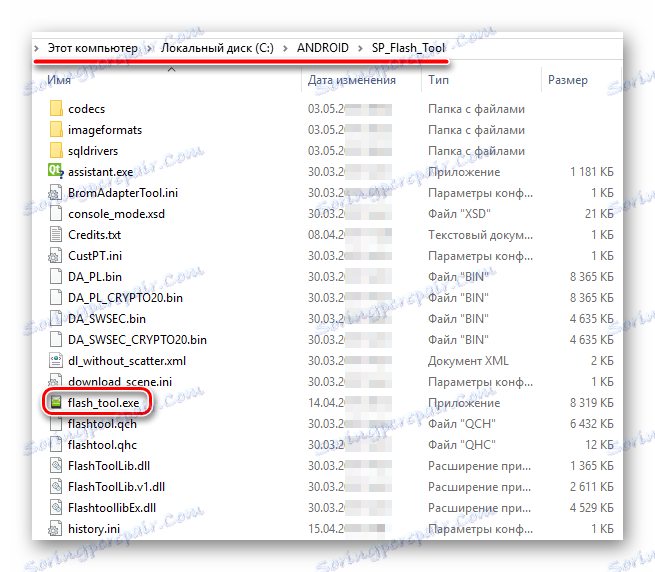Click the codecs folder icon

click(56, 108)
